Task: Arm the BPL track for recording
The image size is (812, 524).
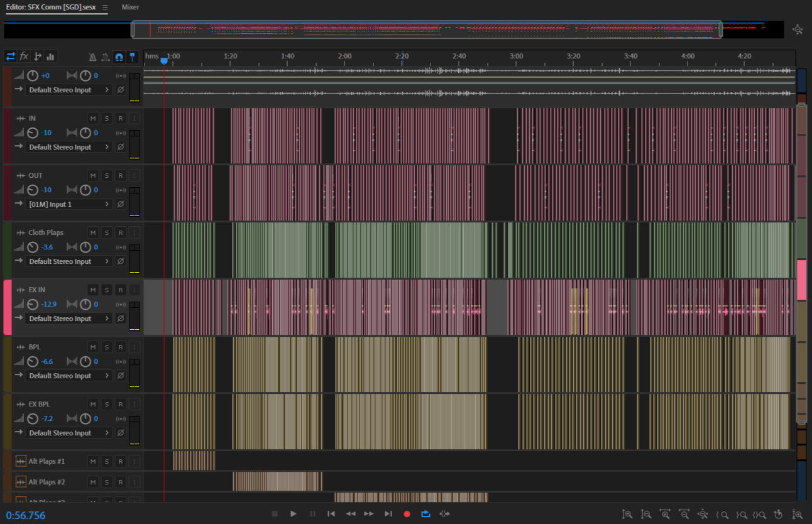Action: 120,347
